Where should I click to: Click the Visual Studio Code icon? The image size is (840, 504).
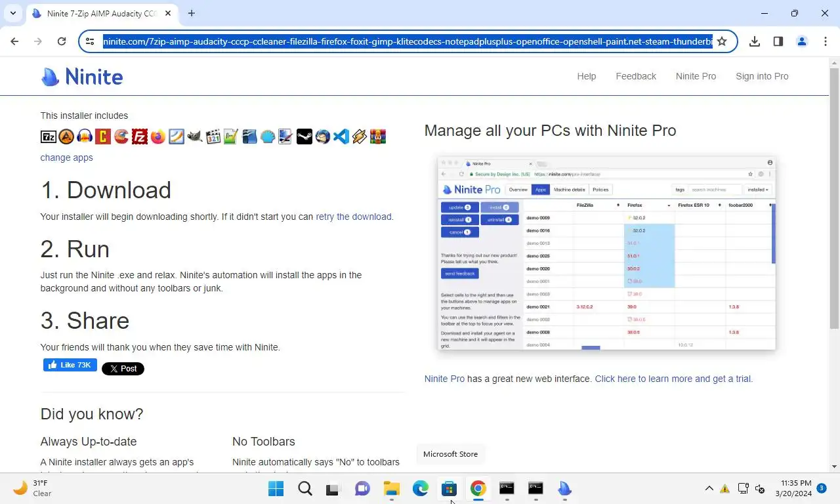[341, 136]
